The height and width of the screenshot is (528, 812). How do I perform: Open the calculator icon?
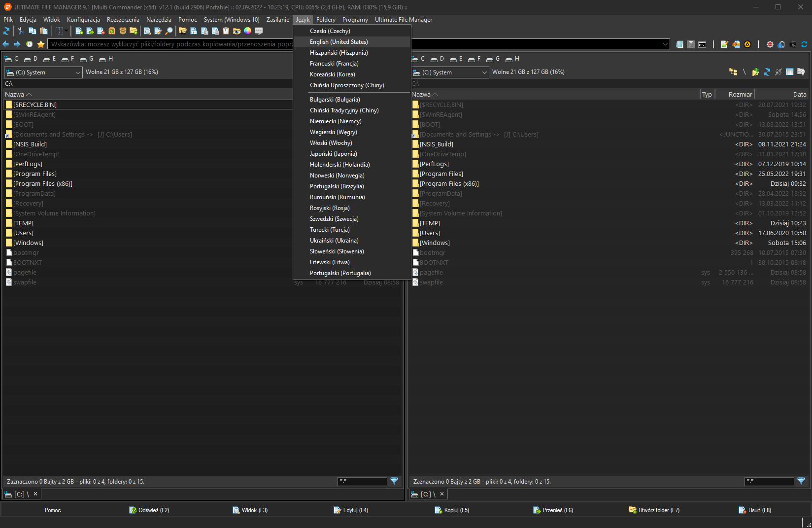tap(691, 44)
